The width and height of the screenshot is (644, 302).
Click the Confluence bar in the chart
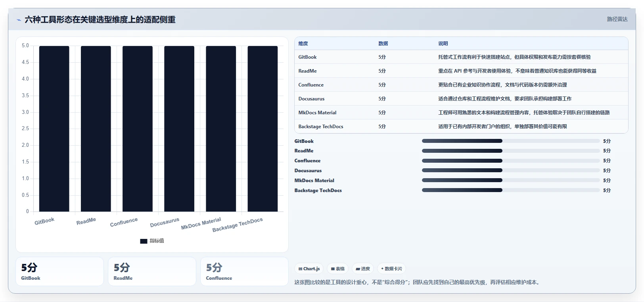click(138, 129)
